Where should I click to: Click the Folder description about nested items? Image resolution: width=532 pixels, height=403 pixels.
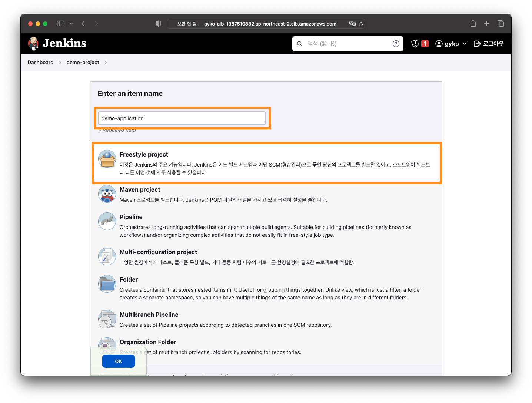tap(270, 294)
